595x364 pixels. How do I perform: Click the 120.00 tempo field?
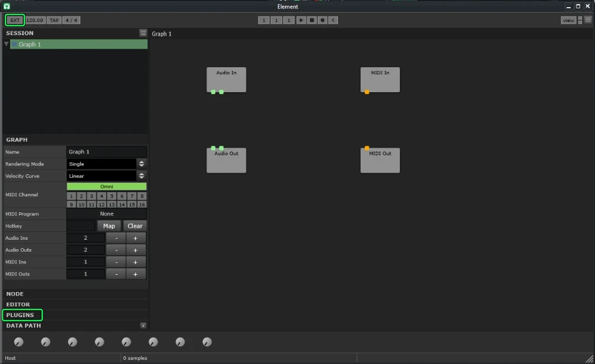(35, 20)
